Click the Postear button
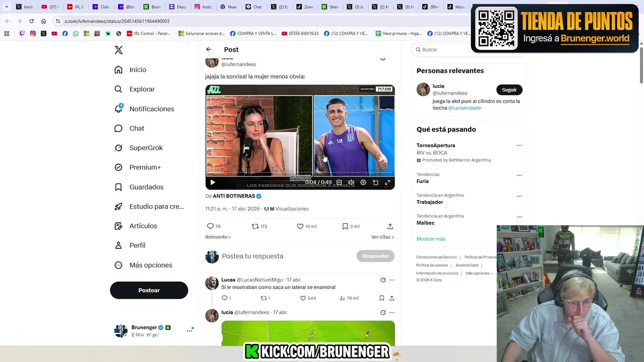 pyautogui.click(x=149, y=290)
